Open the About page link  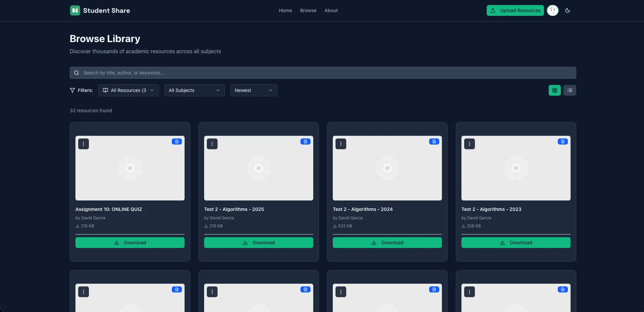331,10
